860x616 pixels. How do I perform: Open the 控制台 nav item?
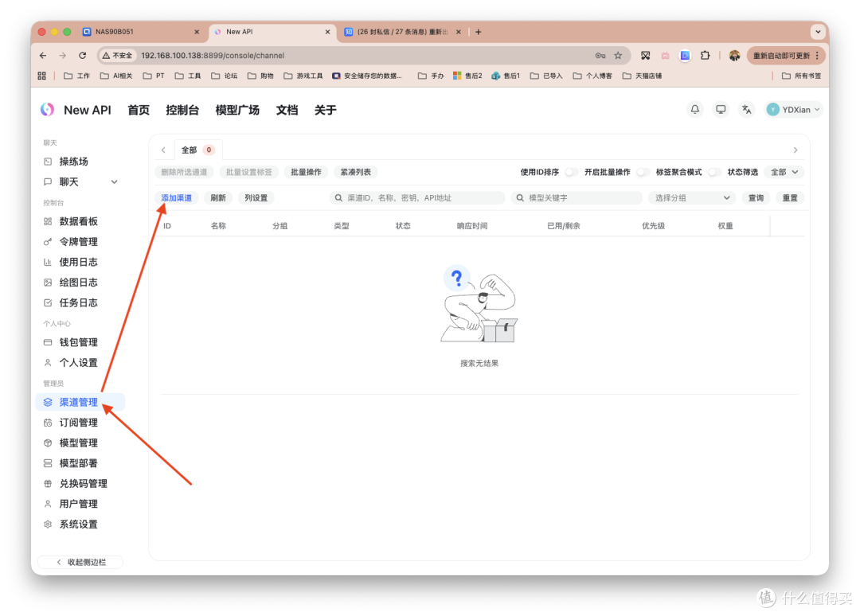[x=182, y=110]
